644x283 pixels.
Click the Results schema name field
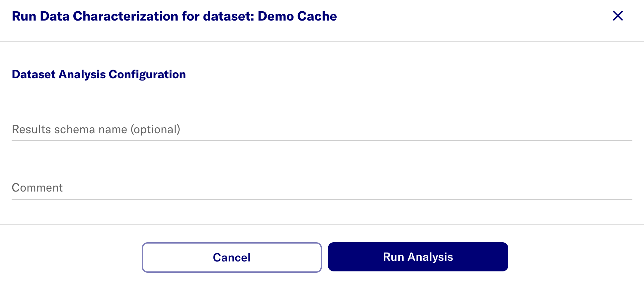pos(321,130)
